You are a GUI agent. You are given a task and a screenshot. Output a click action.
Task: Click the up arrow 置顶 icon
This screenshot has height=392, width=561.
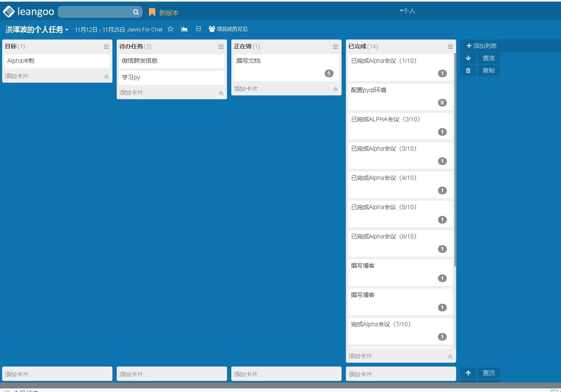468,373
